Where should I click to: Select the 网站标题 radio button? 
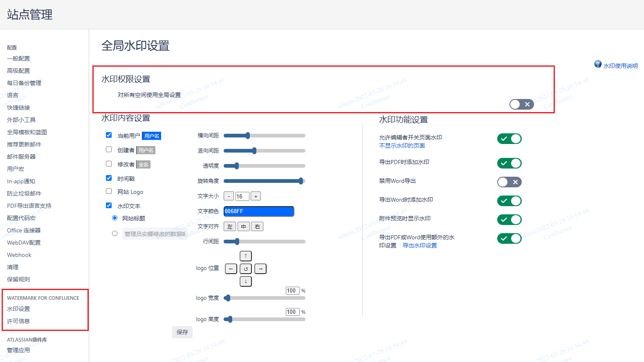click(115, 218)
